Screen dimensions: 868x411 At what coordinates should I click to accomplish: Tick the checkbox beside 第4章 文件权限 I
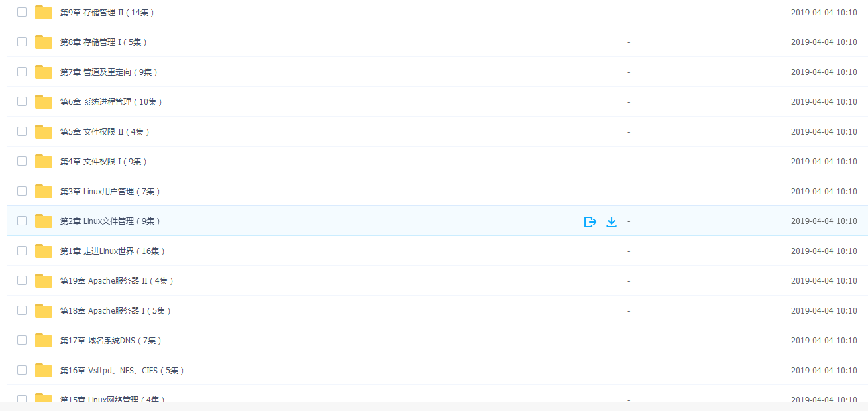coord(22,161)
